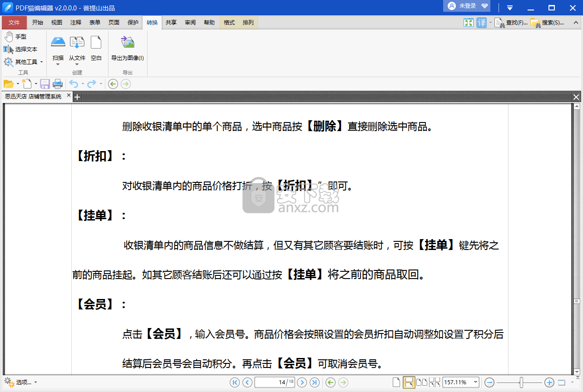Print the document with printer icon
The width and height of the screenshot is (583, 392).
(x=58, y=84)
